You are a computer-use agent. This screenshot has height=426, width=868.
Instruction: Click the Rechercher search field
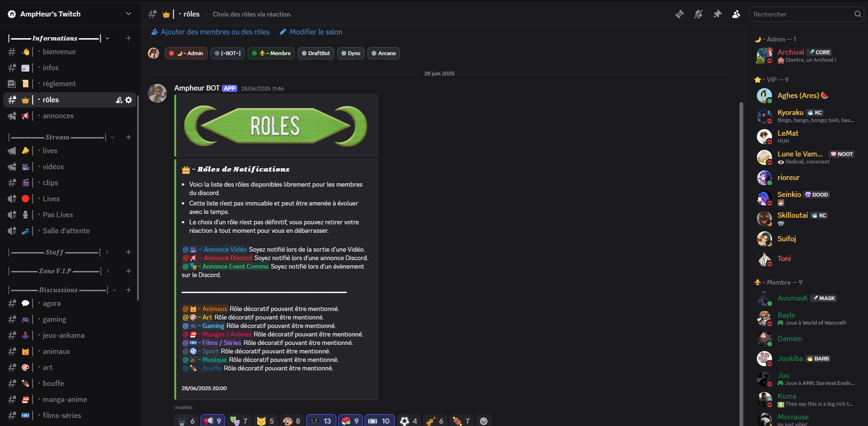point(806,14)
